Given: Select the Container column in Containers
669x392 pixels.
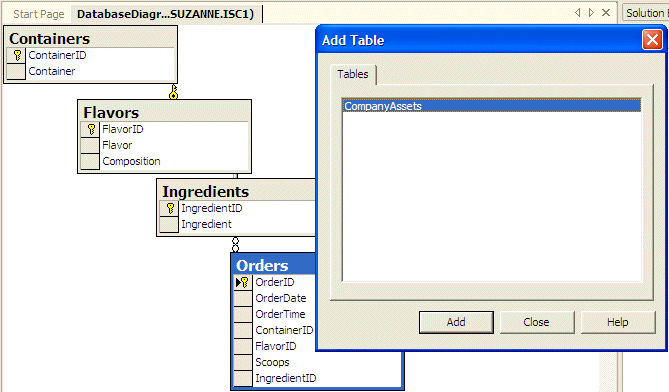Looking at the screenshot, I should 52,71.
